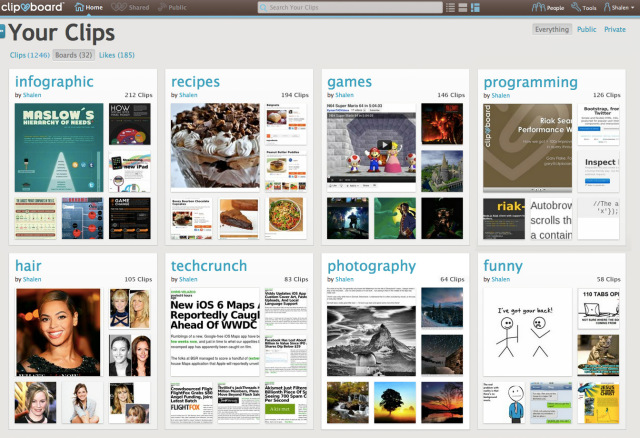Open the recipes board title
The width and height of the screenshot is (640, 438).
196,81
